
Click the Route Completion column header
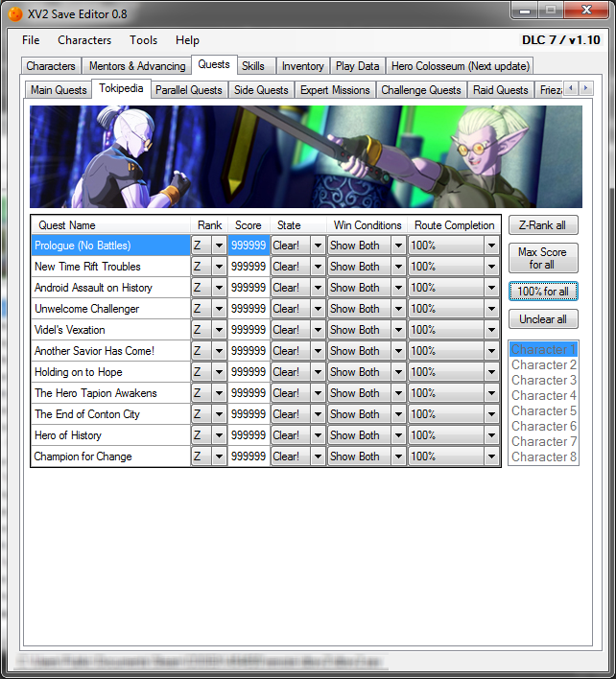tap(454, 225)
